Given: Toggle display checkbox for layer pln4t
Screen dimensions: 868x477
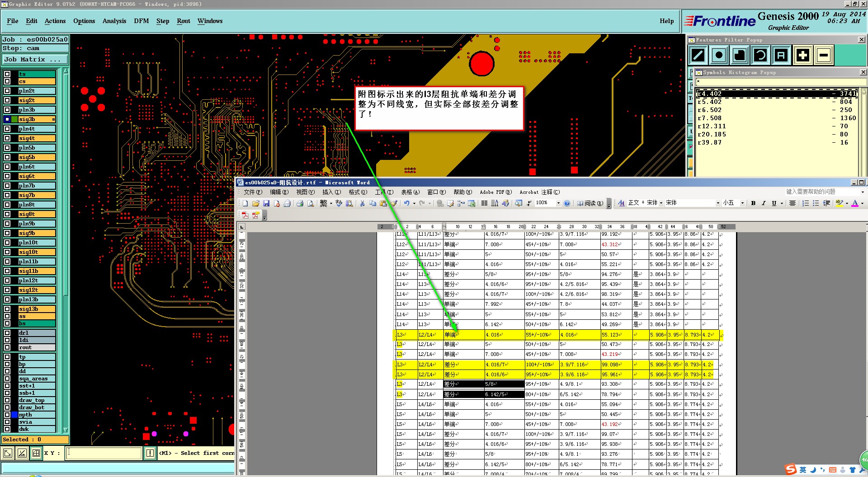Looking at the screenshot, I should pos(7,129).
